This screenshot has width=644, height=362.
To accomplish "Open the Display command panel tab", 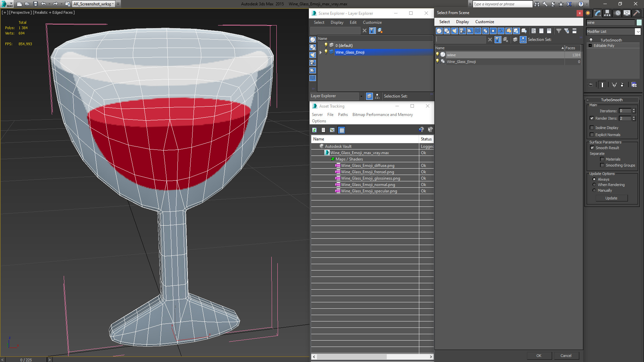I will tap(627, 13).
